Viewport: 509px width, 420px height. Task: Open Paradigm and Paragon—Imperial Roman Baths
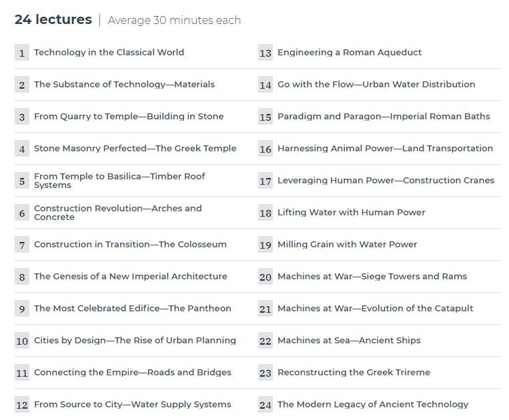point(384,117)
